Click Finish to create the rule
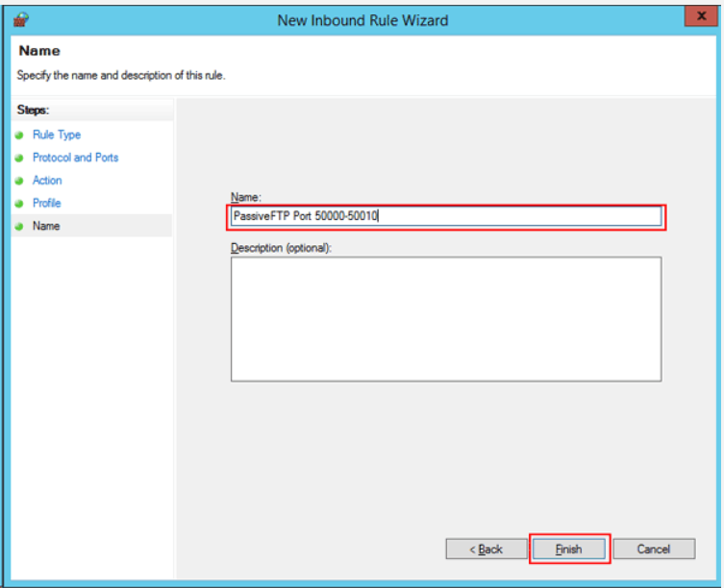The width and height of the screenshot is (724, 588). (569, 549)
